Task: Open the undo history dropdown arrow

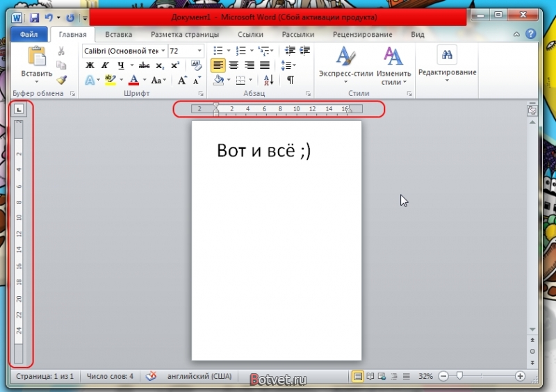Action: click(x=58, y=17)
